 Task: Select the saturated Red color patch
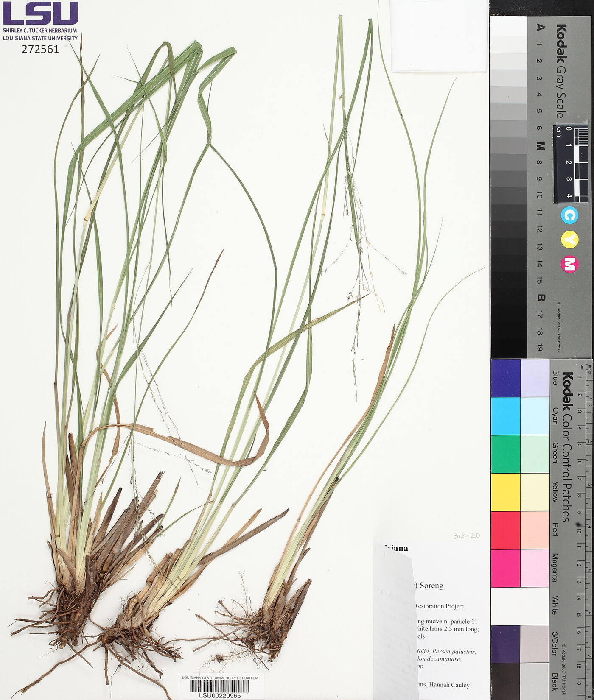pyautogui.click(x=506, y=530)
